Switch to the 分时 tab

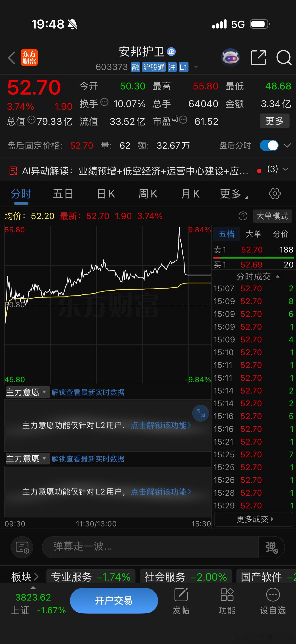click(x=21, y=194)
